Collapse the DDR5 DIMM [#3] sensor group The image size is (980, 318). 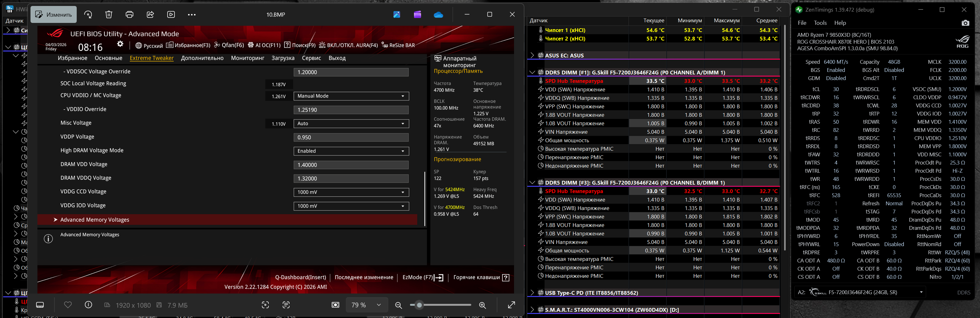point(532,182)
